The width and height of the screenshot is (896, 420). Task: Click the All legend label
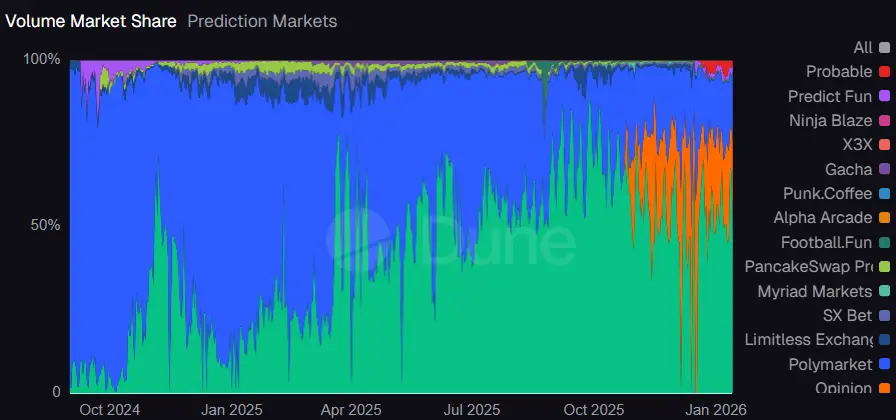pyautogui.click(x=863, y=47)
